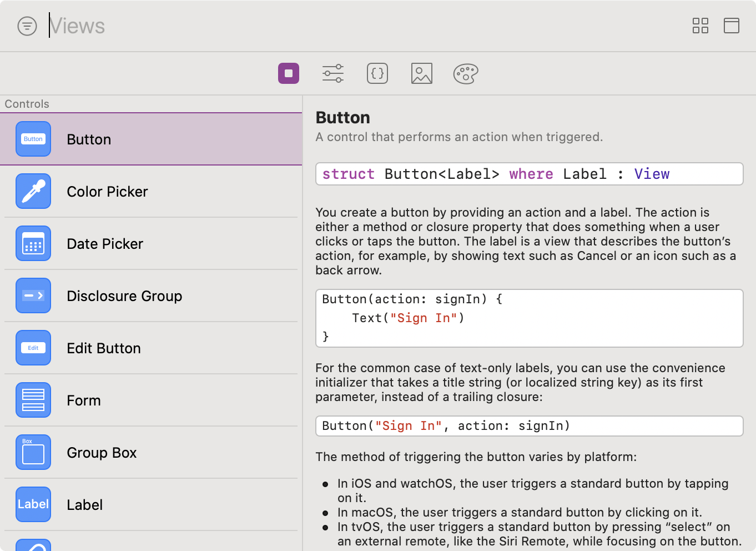The image size is (756, 551).
Task: Select the Button row in Controls
Action: click(151, 139)
